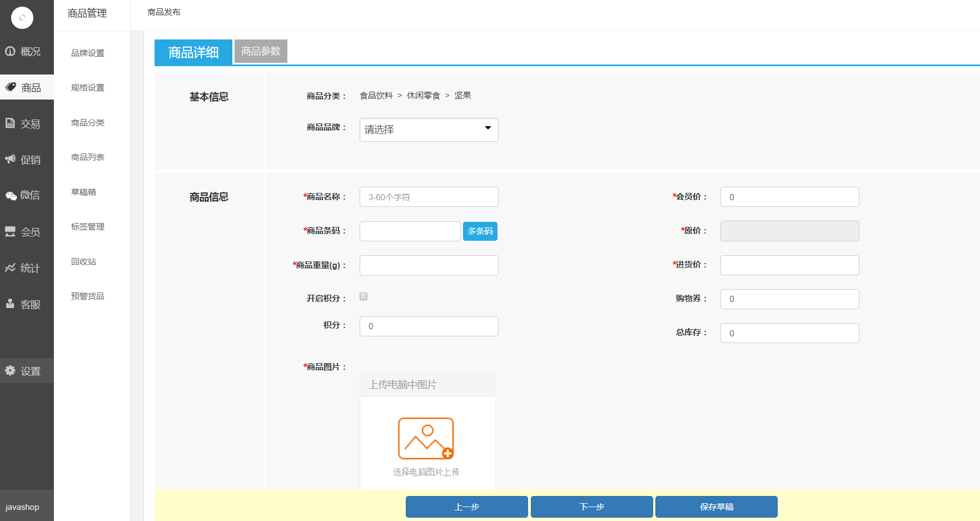Image resolution: width=980 pixels, height=521 pixels.
Task: Click the 保存草稿 save draft button
Action: (716, 507)
